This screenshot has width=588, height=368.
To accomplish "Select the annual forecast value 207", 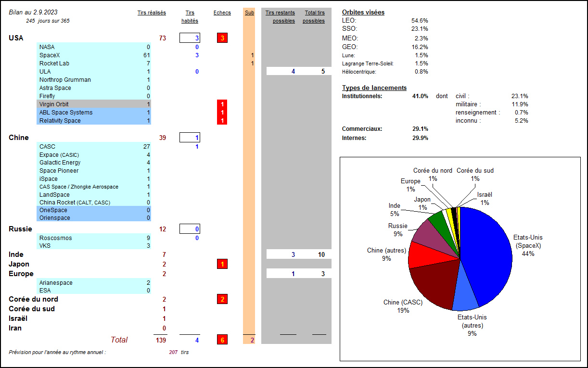I will (173, 352).
